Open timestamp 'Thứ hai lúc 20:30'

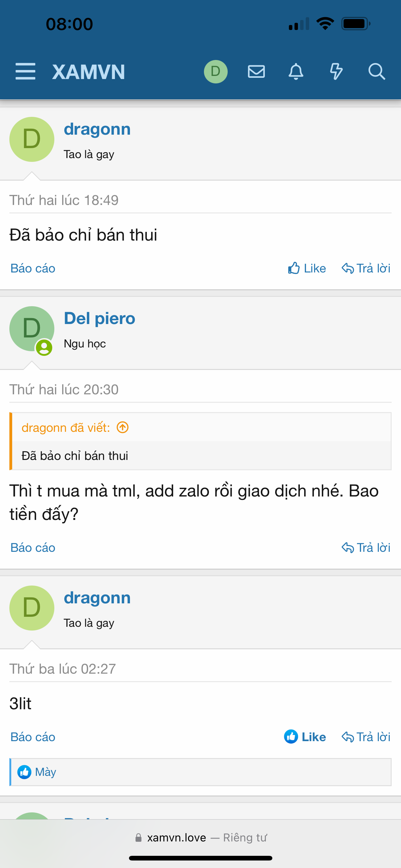point(64,390)
